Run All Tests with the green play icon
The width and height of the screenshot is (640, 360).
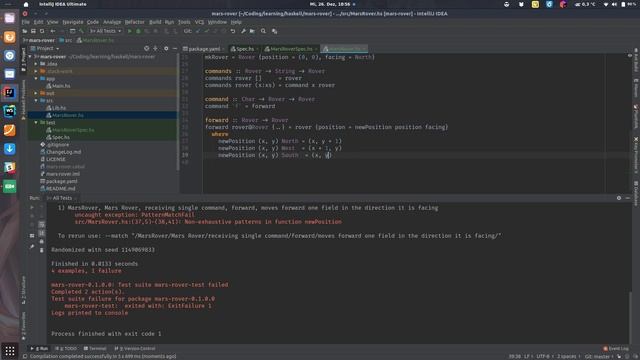point(130,31)
